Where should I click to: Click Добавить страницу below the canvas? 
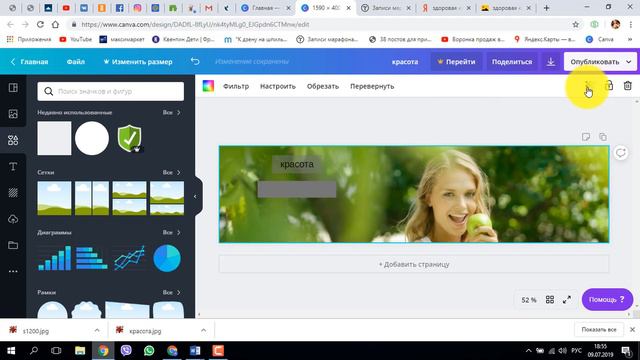tap(414, 264)
